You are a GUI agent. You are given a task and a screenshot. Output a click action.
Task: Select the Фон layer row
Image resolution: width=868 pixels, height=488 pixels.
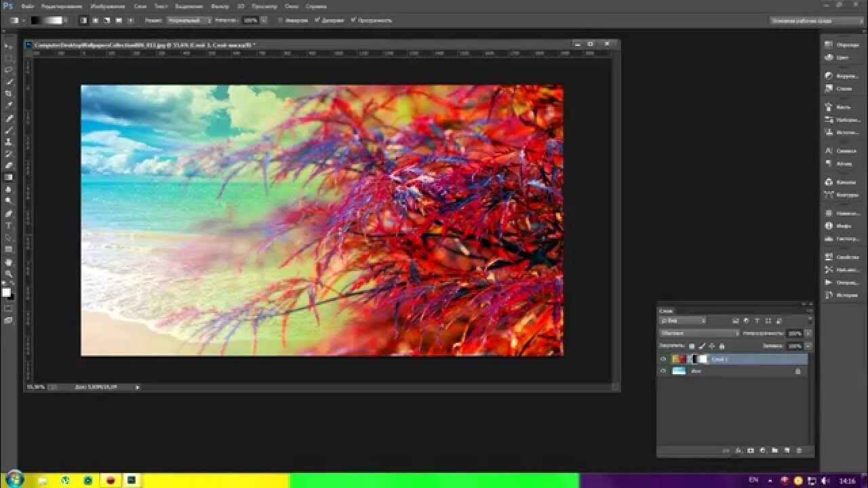[732, 371]
